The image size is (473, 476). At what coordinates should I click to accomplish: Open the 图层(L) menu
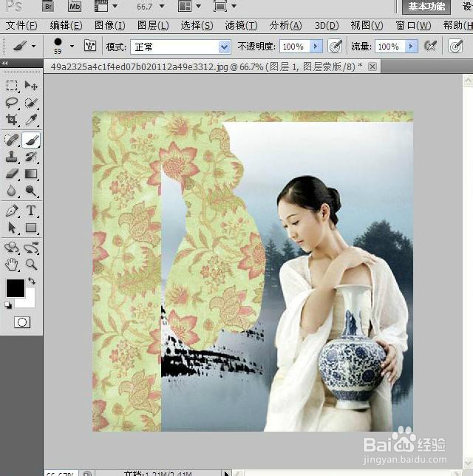tap(153, 25)
